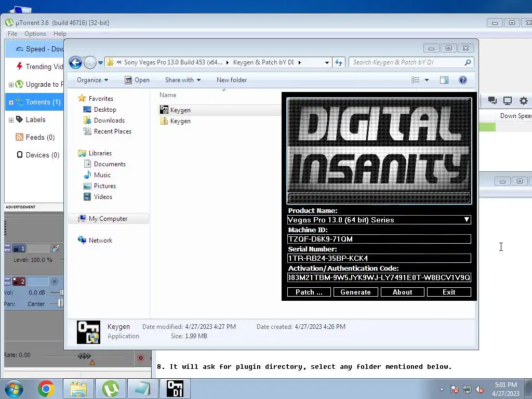Click the change view icon
This screenshot has height=399, width=532.
click(416, 80)
